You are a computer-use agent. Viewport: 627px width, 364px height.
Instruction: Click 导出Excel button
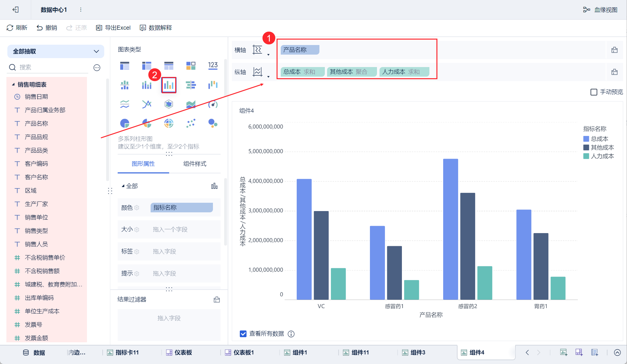tap(114, 28)
